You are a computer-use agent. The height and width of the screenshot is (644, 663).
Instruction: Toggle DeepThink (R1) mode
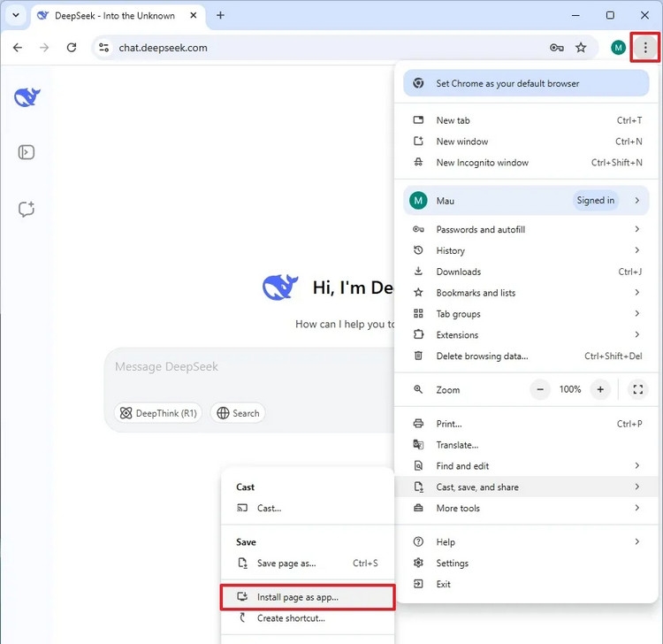[x=158, y=413]
